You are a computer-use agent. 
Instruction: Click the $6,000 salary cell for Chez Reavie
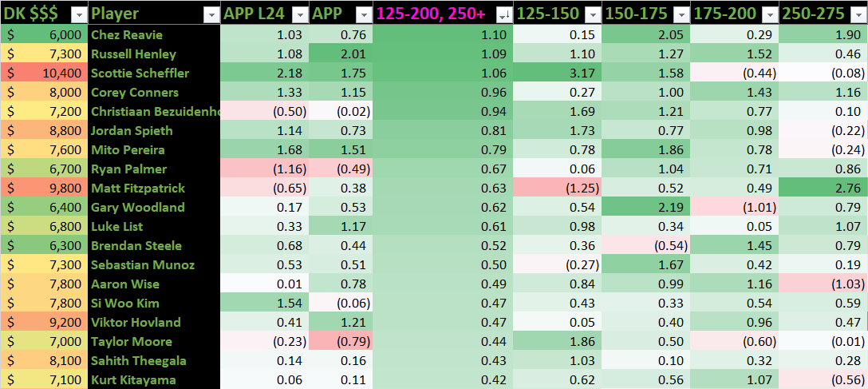click(44, 35)
